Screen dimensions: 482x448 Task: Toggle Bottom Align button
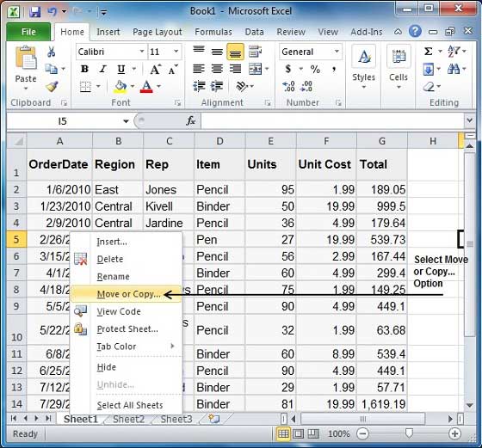(236, 52)
